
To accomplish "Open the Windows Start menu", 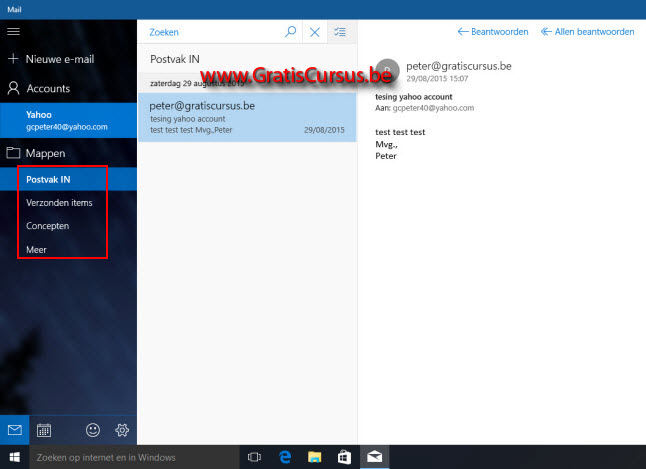I will 14,457.
